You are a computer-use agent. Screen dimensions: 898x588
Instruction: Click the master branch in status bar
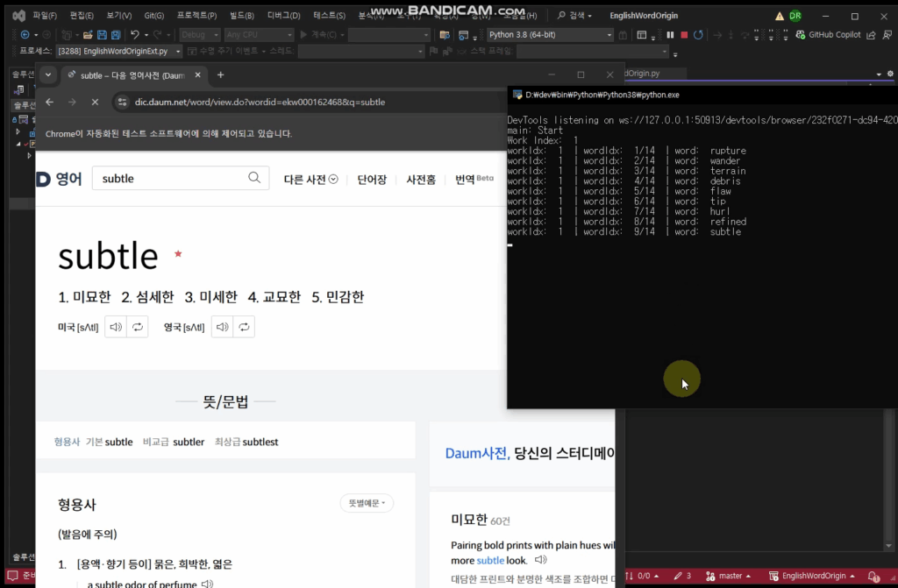pos(729,576)
